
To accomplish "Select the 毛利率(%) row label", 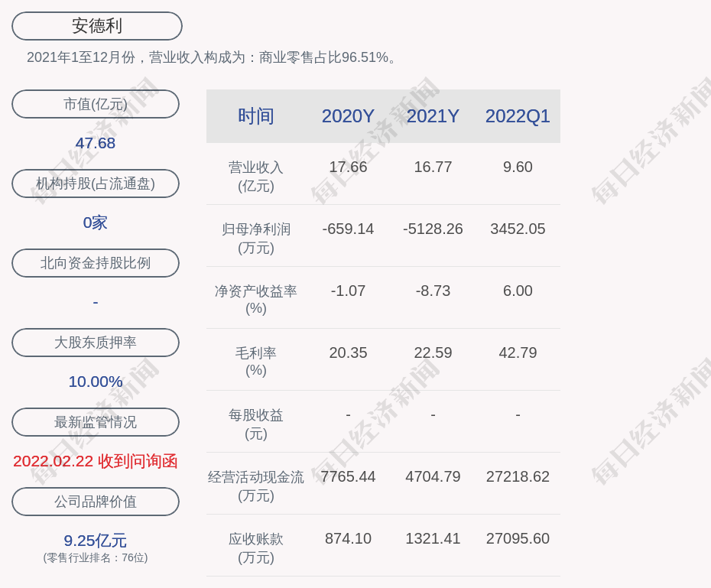I will [256, 362].
